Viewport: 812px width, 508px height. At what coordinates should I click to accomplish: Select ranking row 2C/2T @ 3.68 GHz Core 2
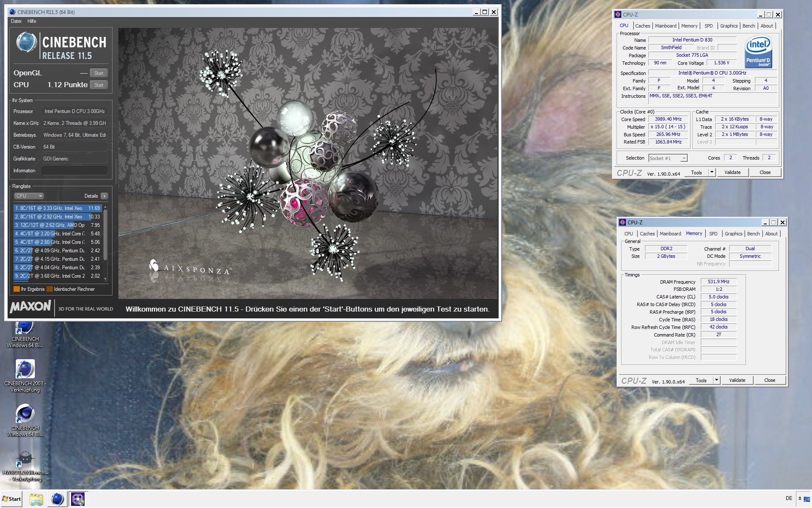(58, 276)
